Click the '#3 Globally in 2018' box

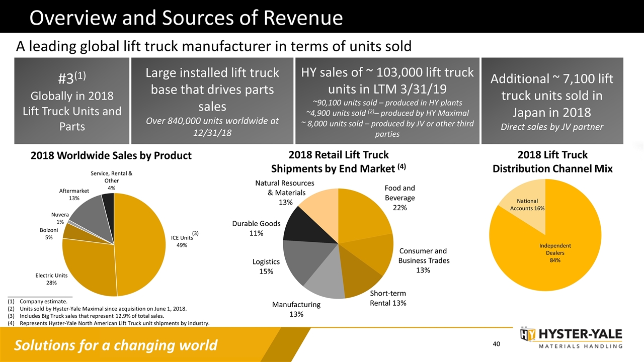71,100
